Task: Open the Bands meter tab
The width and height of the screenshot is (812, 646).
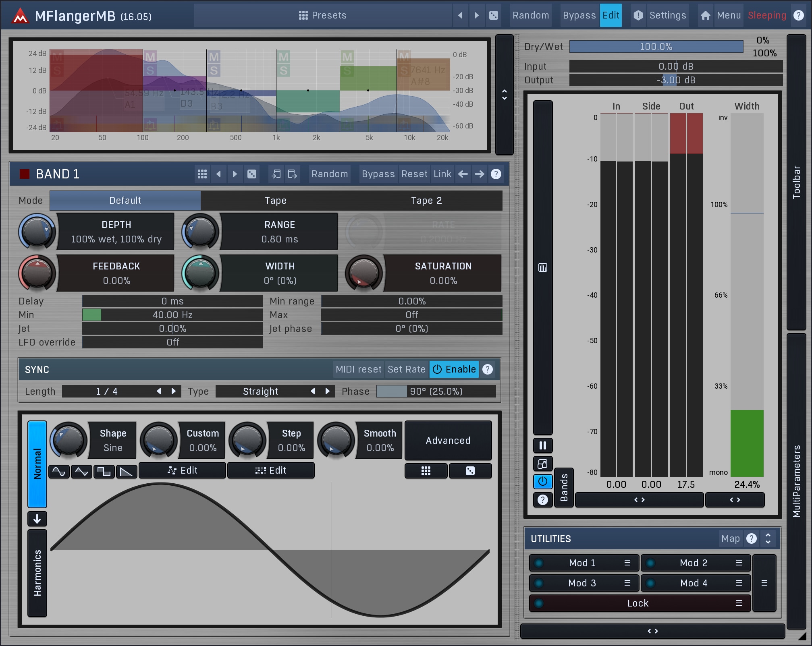Action: 564,487
